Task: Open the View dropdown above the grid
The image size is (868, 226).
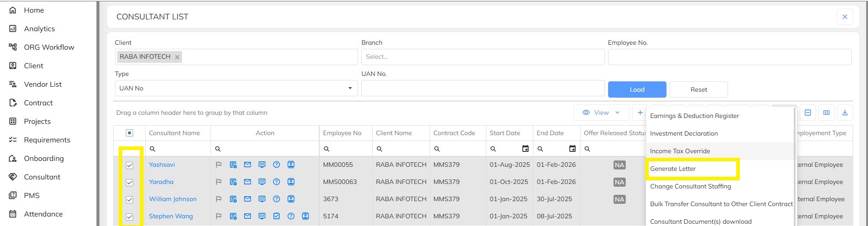Action: 601,113
